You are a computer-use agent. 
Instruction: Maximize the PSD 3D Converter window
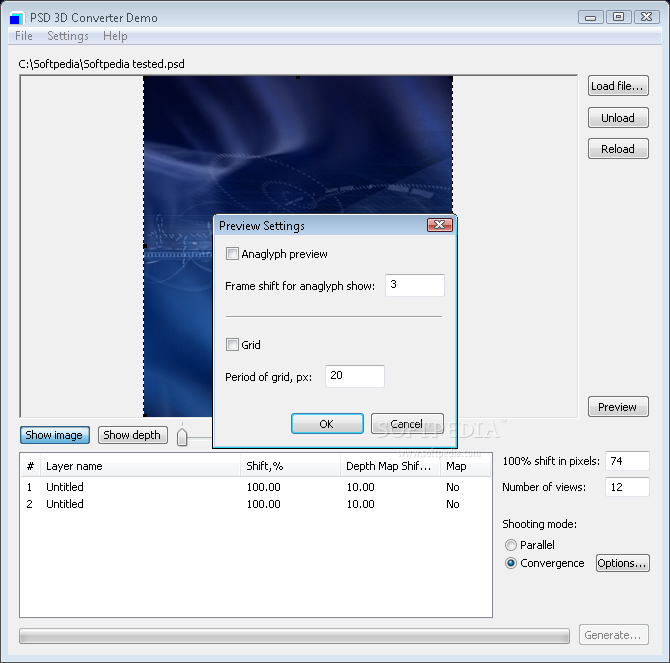point(618,17)
